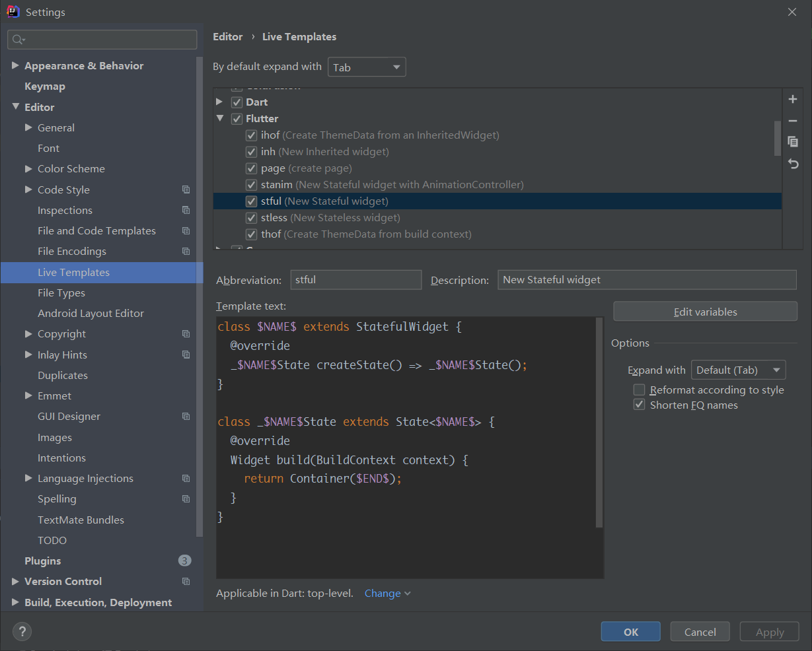Duplicate the selected live template

tap(793, 142)
